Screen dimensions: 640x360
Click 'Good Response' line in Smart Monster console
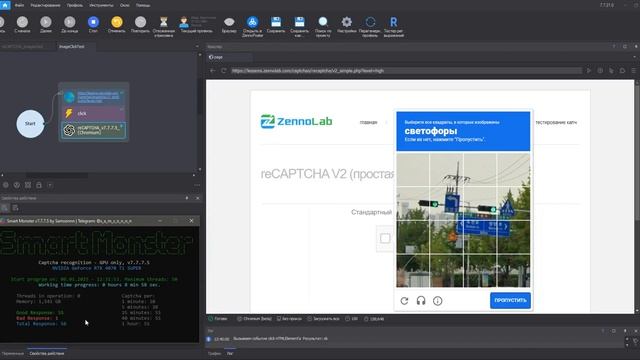(x=40, y=313)
